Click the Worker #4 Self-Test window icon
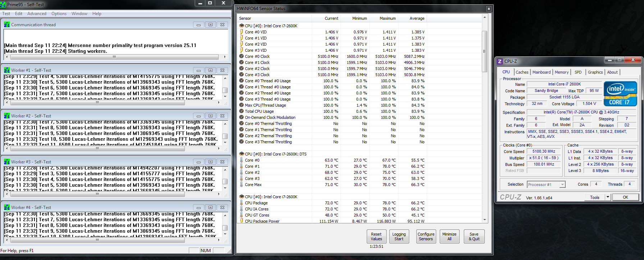644x260 pixels. 7,207
